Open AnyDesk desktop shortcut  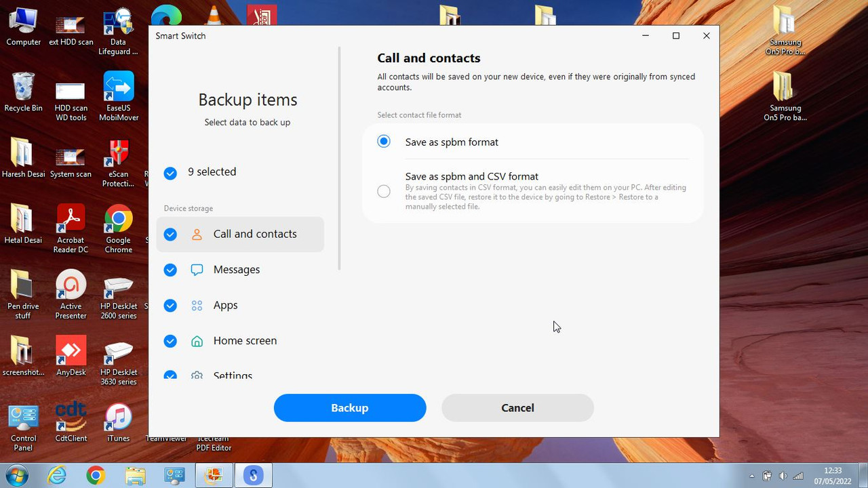[x=71, y=356]
